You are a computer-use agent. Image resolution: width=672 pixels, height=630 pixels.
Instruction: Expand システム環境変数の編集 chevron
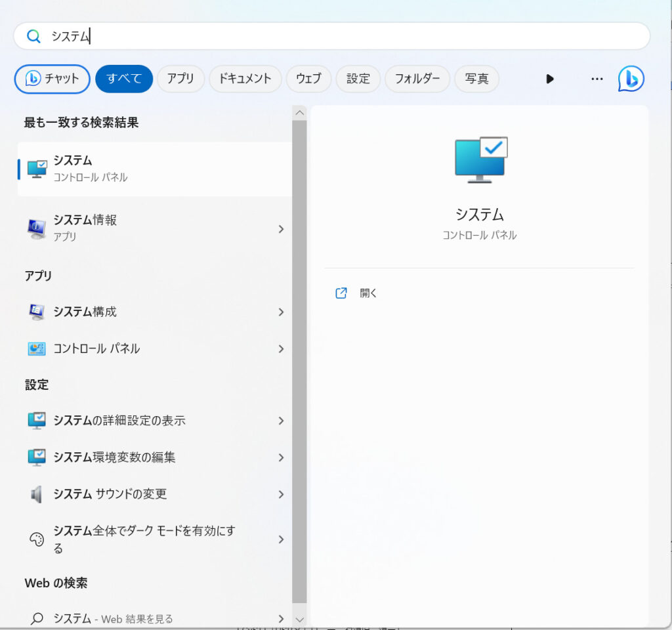[x=281, y=457]
